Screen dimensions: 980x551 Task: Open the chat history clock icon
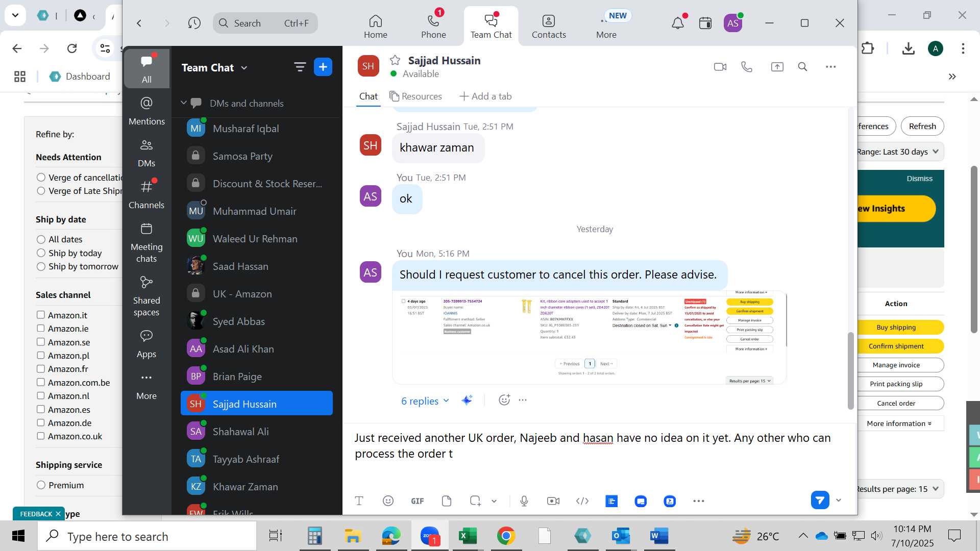point(194,23)
